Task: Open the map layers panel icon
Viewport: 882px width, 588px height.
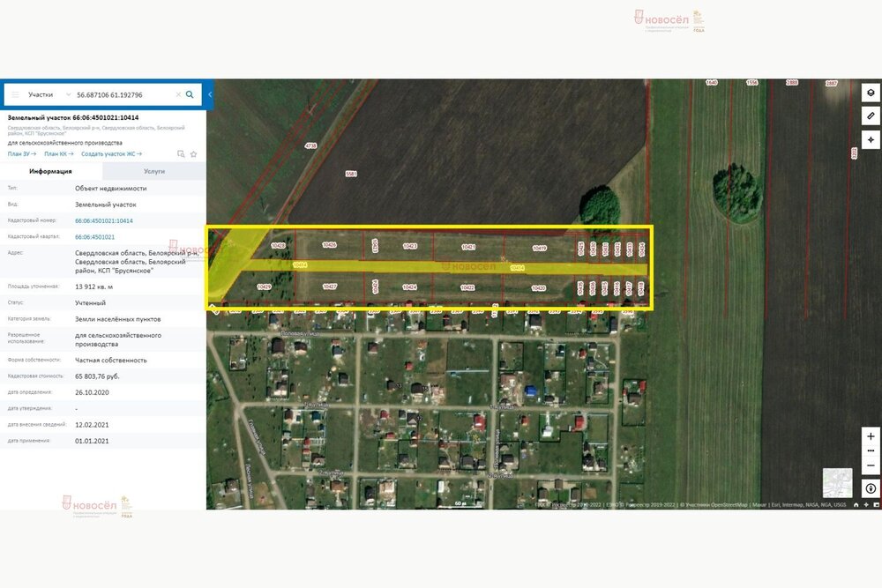Action: [871, 93]
